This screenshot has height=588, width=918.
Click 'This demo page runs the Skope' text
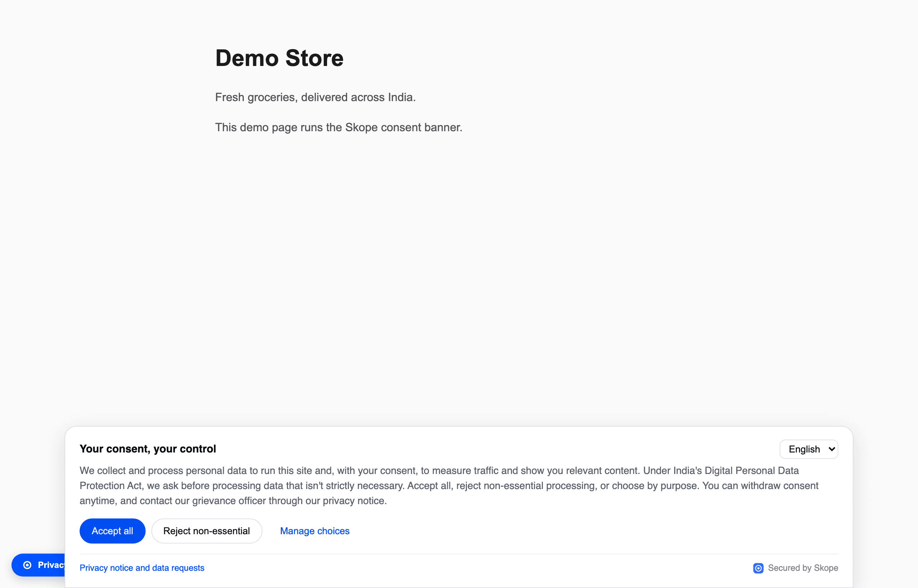(x=296, y=127)
